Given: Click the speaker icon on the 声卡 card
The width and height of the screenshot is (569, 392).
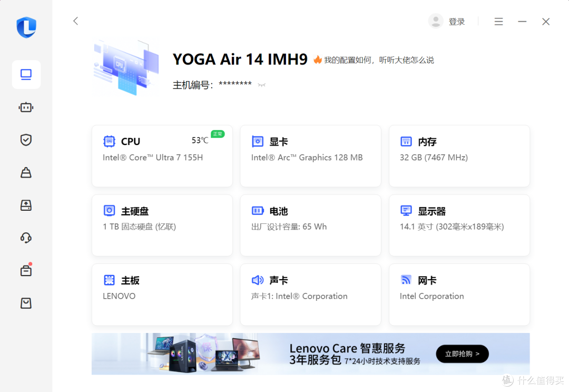Looking at the screenshot, I should click(258, 280).
